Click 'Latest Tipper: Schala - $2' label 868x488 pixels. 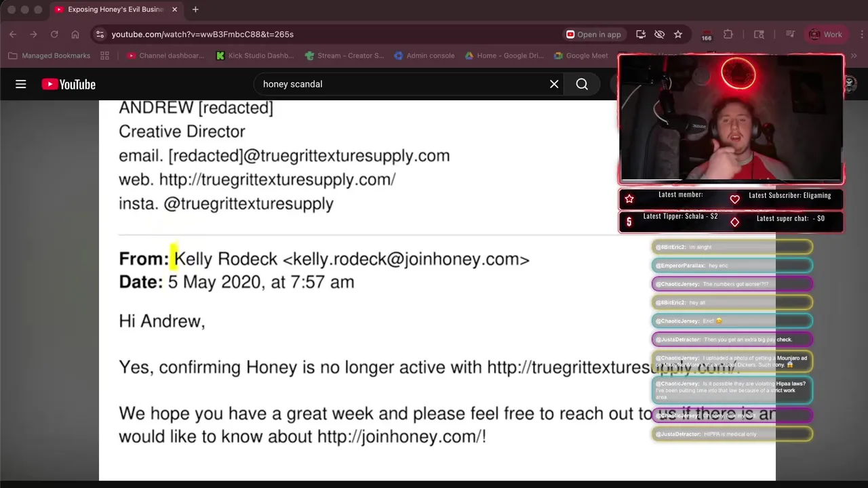680,216
